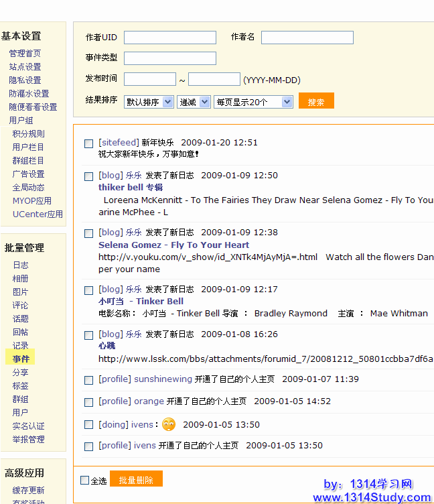434x504 pixels.
Task: Tick the checkbox for the thiker bell 专辑 entry
Action: pos(88,176)
